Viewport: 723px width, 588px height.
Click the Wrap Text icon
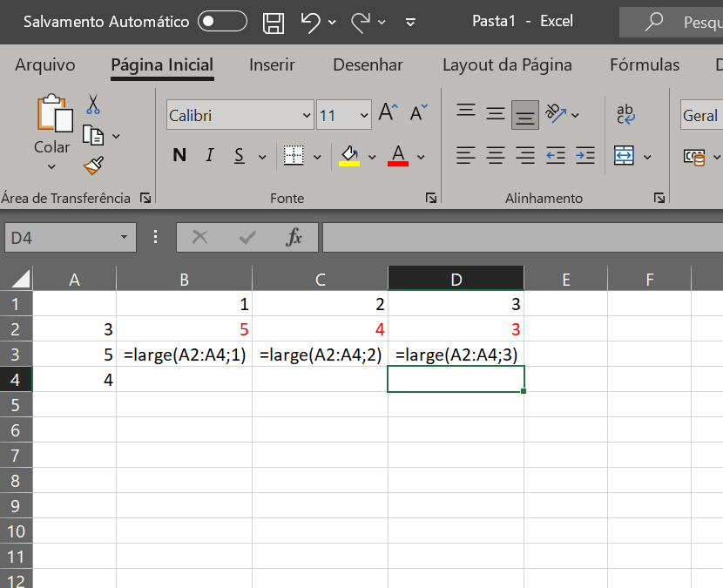pyautogui.click(x=625, y=114)
